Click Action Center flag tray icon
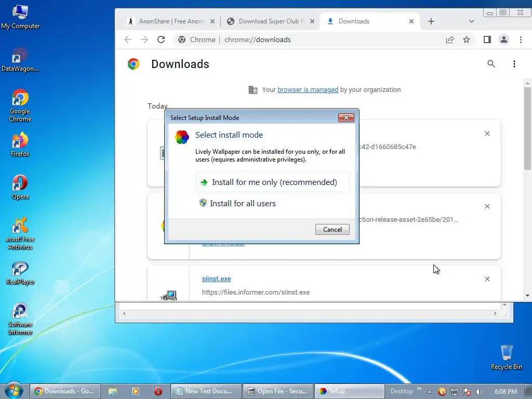The image size is (532, 399). point(467,392)
